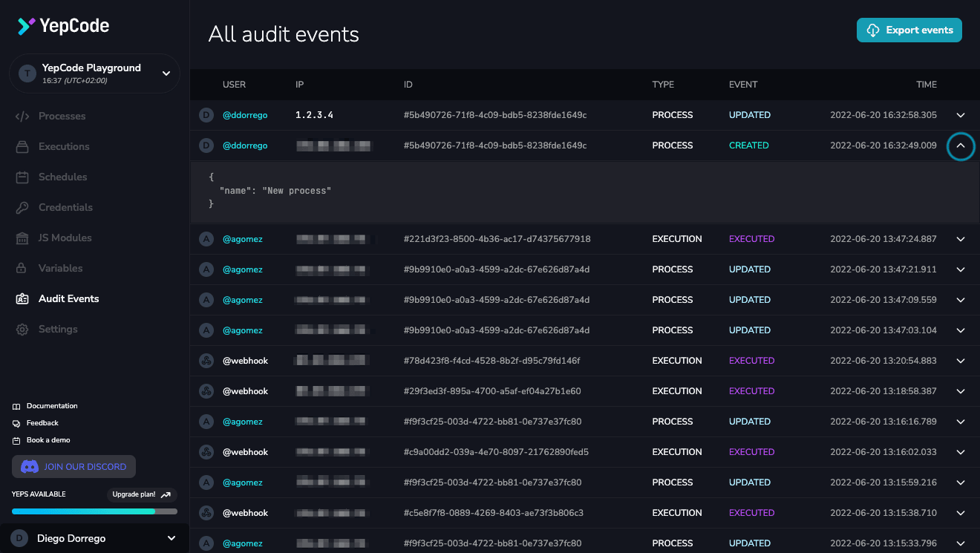Open Executions via its stack icon
Image resolution: width=980 pixels, height=553 pixels.
tap(22, 147)
